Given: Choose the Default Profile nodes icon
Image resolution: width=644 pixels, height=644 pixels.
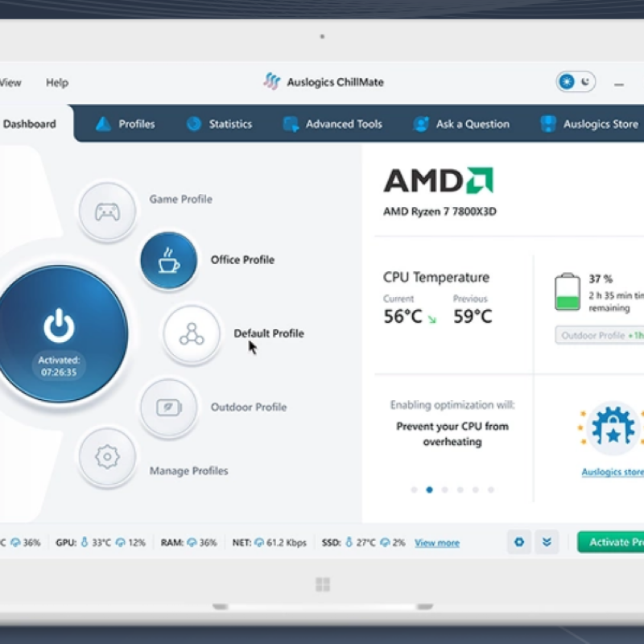Looking at the screenshot, I should [192, 334].
